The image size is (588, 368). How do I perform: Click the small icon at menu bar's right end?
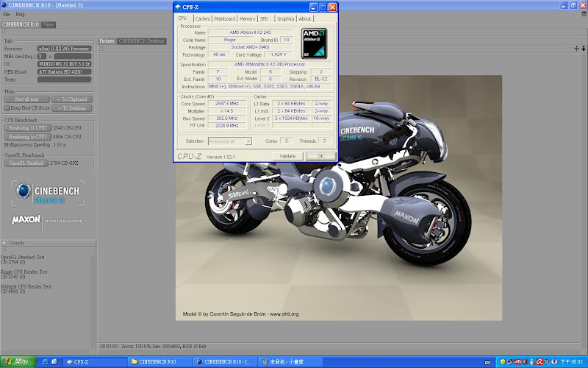point(584,14)
